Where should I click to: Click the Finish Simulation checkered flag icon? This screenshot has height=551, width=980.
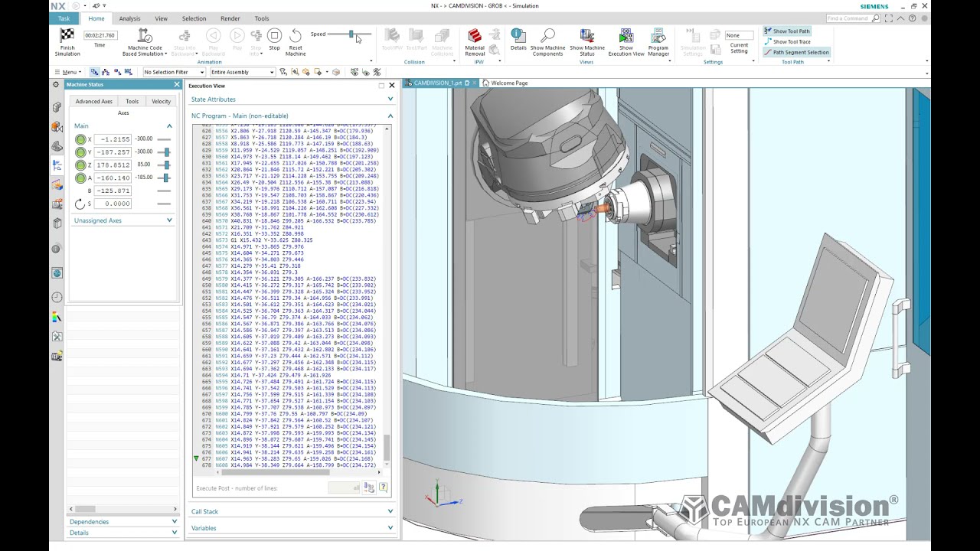click(x=67, y=35)
